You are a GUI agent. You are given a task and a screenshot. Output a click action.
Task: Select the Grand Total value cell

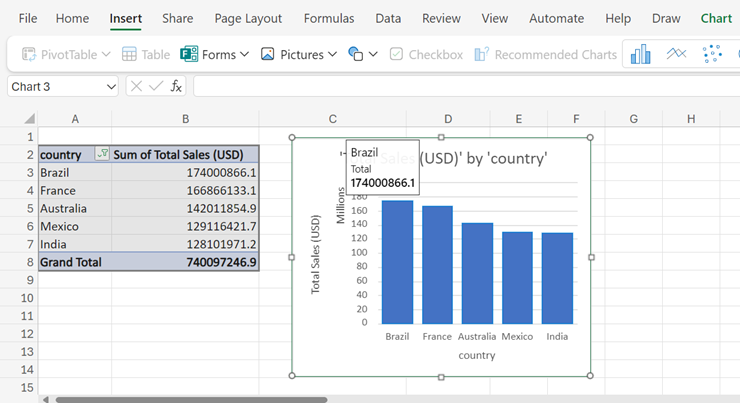tap(185, 262)
